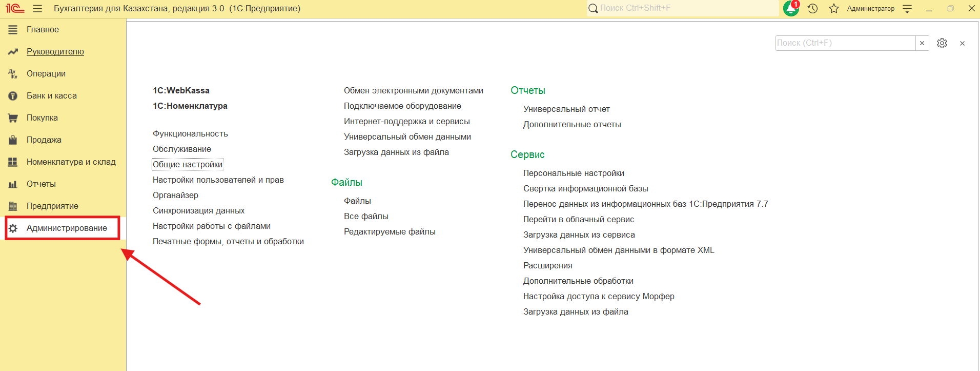Screen dimensions: 980x371
Task: Click the Отчеты bar chart icon
Action: coord(13,184)
